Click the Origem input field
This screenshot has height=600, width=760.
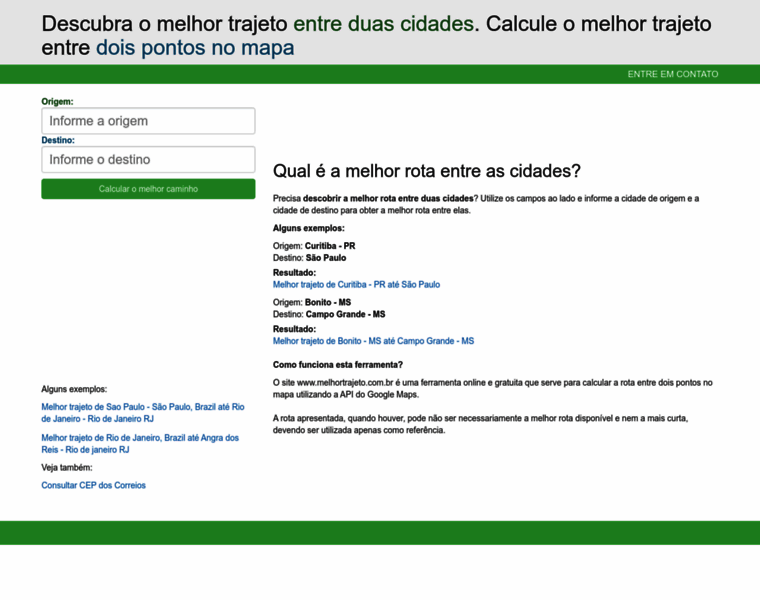click(x=148, y=121)
